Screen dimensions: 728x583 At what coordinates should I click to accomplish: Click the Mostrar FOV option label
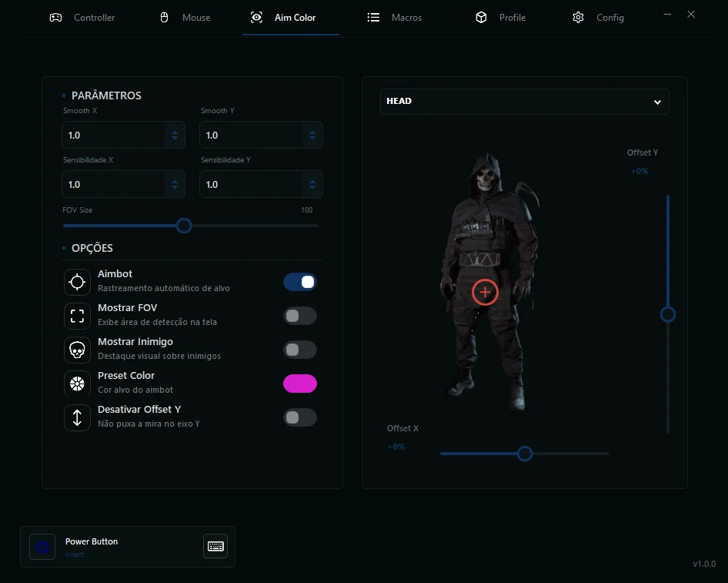tap(128, 308)
